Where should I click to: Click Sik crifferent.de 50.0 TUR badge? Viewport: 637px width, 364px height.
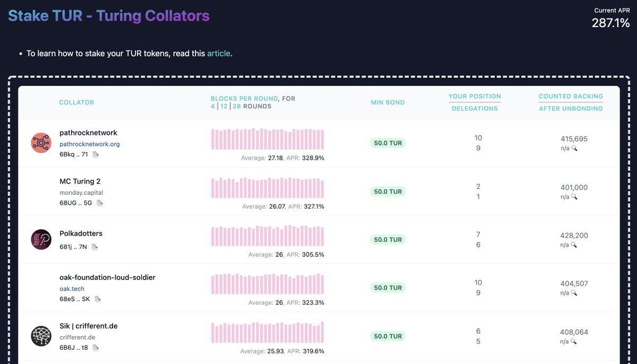tap(388, 336)
